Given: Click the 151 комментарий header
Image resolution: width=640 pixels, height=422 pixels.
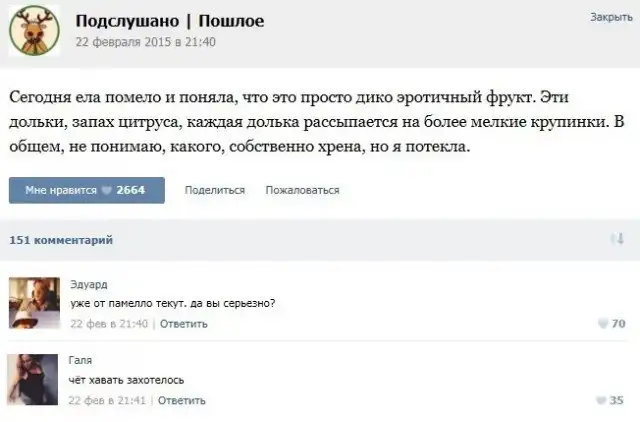Looking at the screenshot, I should click(x=61, y=240).
